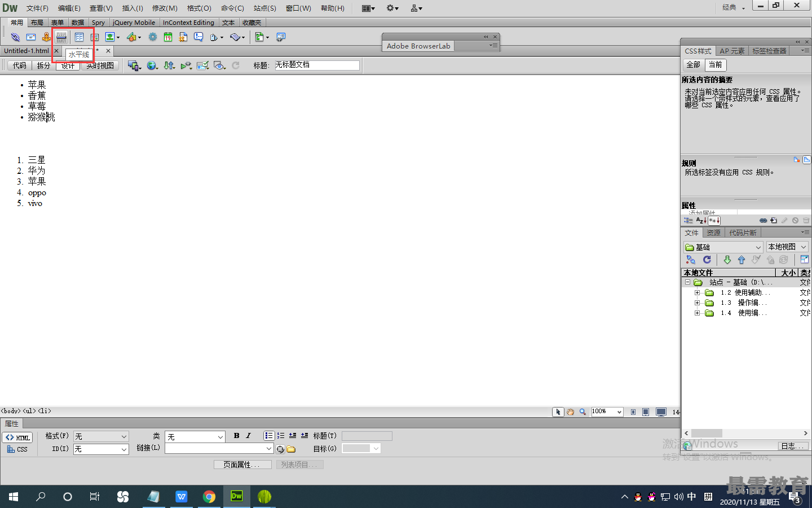Insert server-side include icon
812x508 pixels.
[183, 37]
